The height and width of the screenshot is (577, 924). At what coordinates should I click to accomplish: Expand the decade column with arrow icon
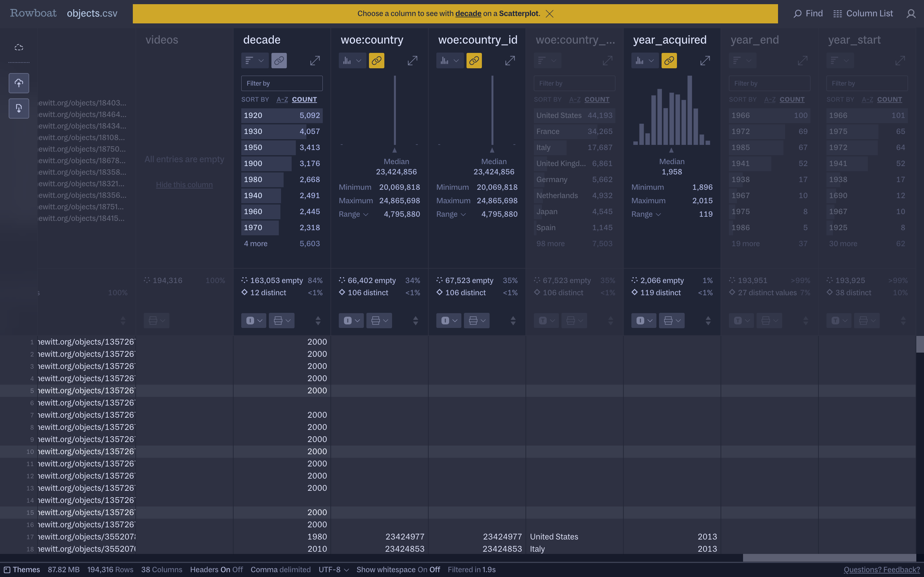pos(315,61)
